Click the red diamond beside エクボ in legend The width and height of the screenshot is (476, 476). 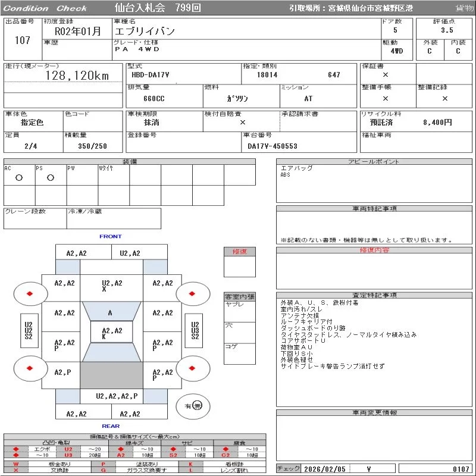pos(16,449)
